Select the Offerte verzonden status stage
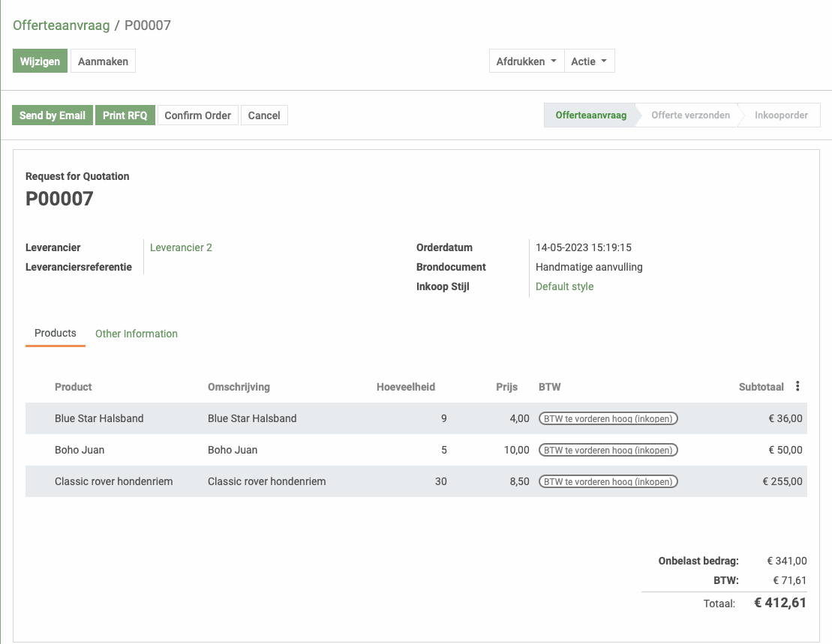832x644 pixels. (690, 115)
